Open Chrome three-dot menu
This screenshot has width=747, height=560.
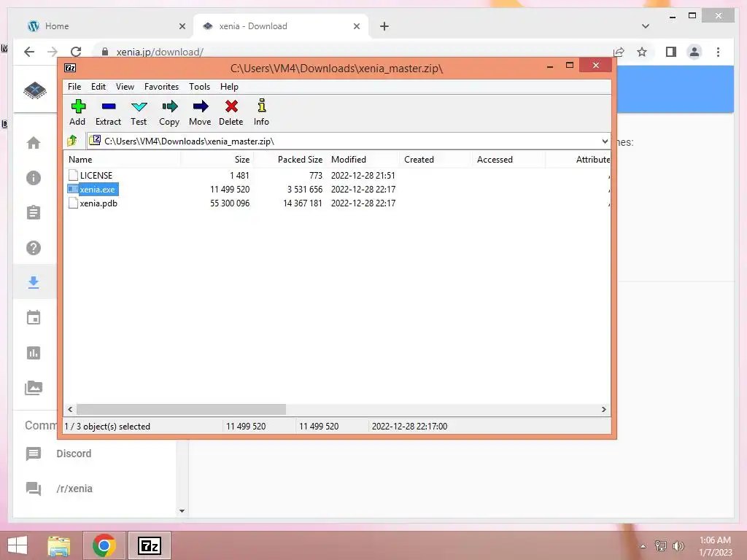718,52
